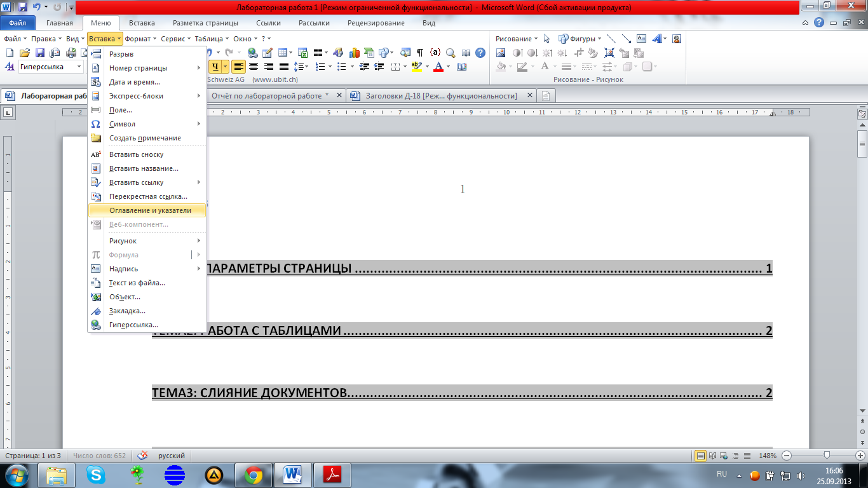Select the Arrow drawing tool

[627, 39]
